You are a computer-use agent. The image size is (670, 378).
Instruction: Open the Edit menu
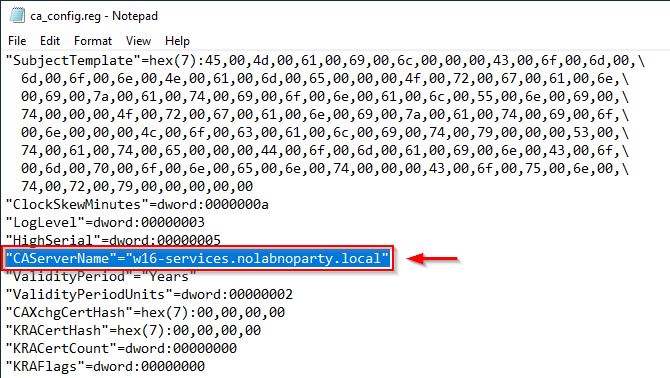[x=50, y=41]
